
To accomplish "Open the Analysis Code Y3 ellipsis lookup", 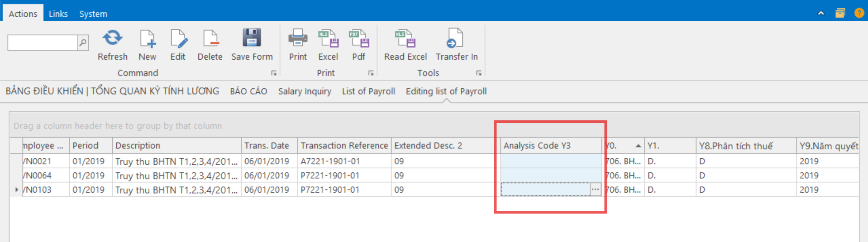I will click(595, 190).
